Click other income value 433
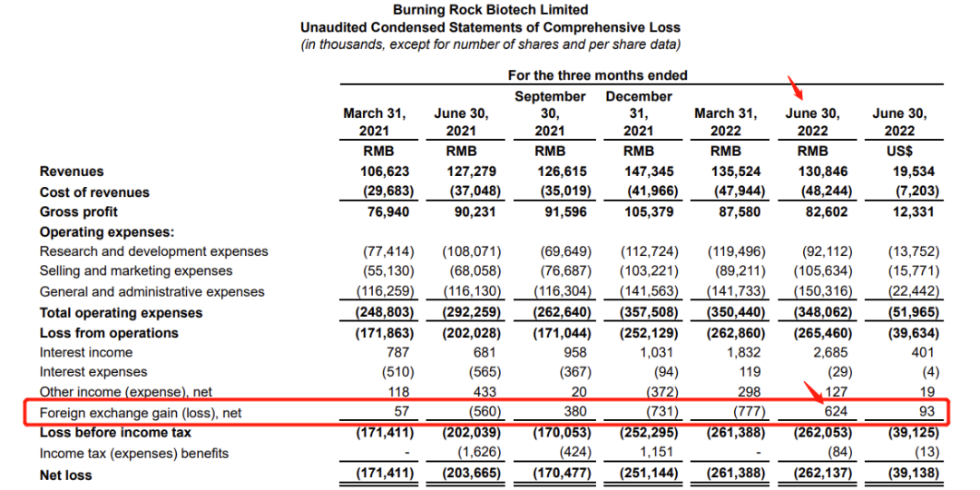Viewport: 980px width, 490px height. 485,392
